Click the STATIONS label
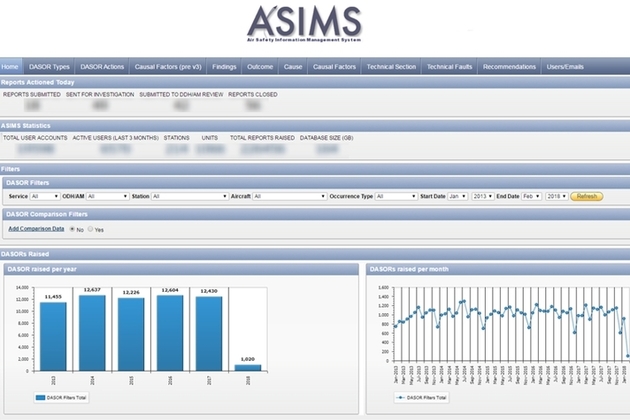Image resolution: width=630 pixels, height=420 pixels. point(176,138)
